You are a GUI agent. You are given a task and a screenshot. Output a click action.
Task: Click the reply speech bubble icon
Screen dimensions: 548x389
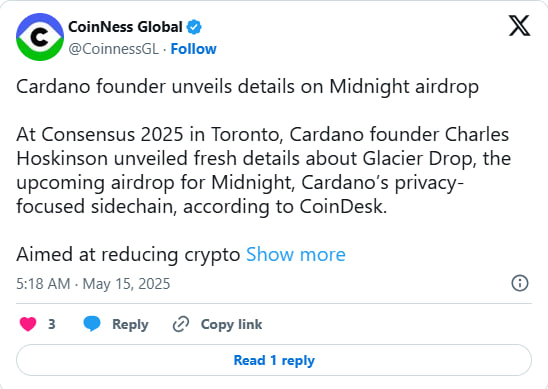(92, 324)
